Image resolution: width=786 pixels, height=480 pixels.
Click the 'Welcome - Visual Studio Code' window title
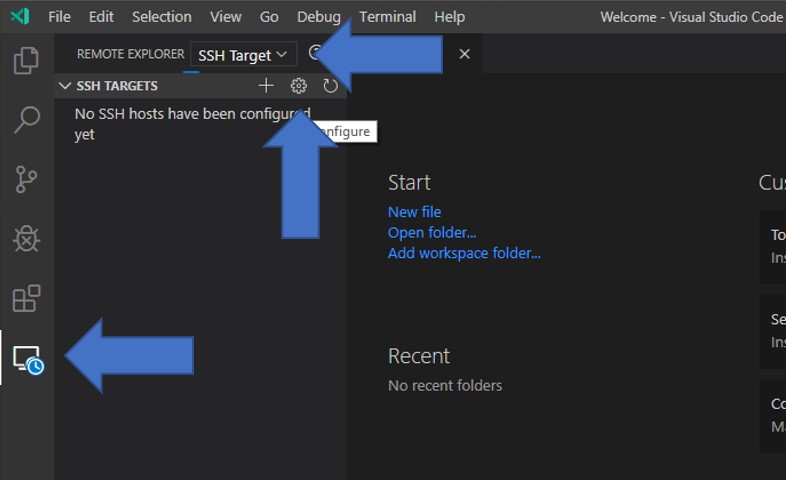click(x=692, y=17)
